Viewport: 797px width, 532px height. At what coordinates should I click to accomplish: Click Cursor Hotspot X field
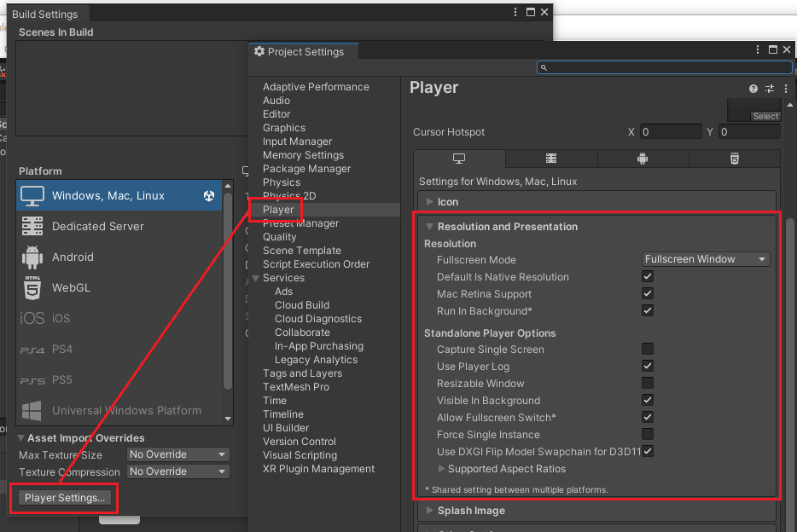point(671,132)
